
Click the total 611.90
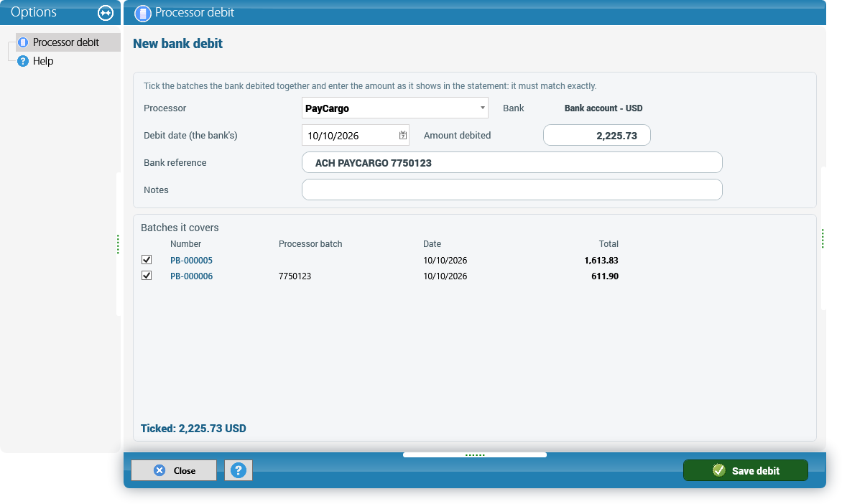tap(605, 276)
